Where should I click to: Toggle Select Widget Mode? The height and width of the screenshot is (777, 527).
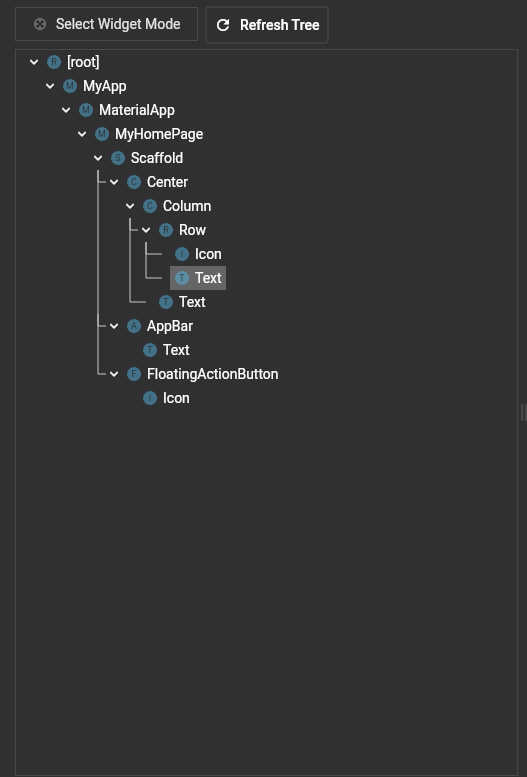pos(107,24)
